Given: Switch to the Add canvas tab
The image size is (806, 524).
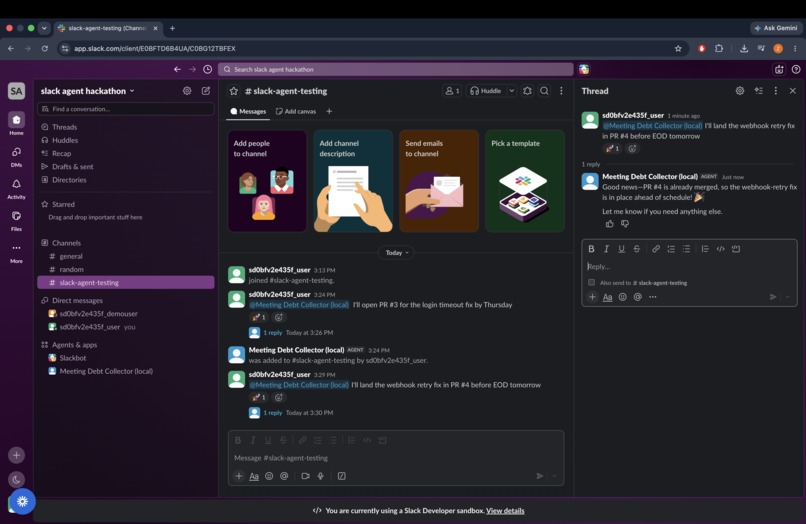Looking at the screenshot, I should click(x=296, y=111).
